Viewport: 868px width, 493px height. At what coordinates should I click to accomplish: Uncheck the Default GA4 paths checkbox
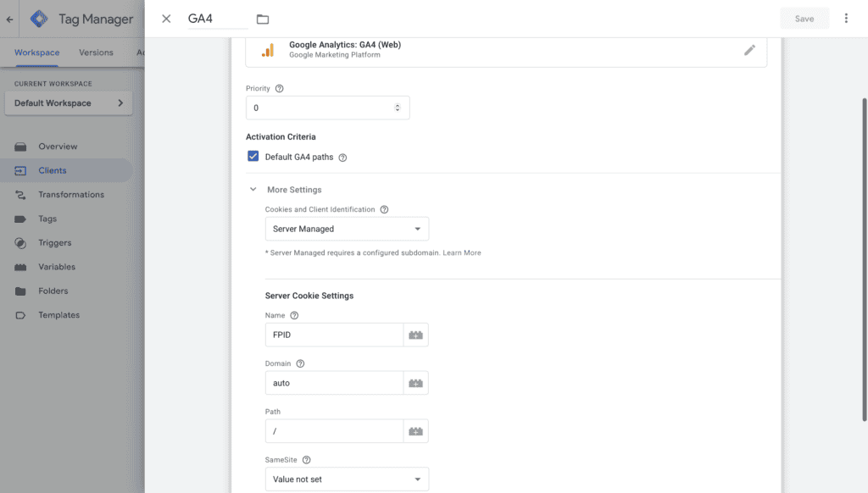click(253, 157)
